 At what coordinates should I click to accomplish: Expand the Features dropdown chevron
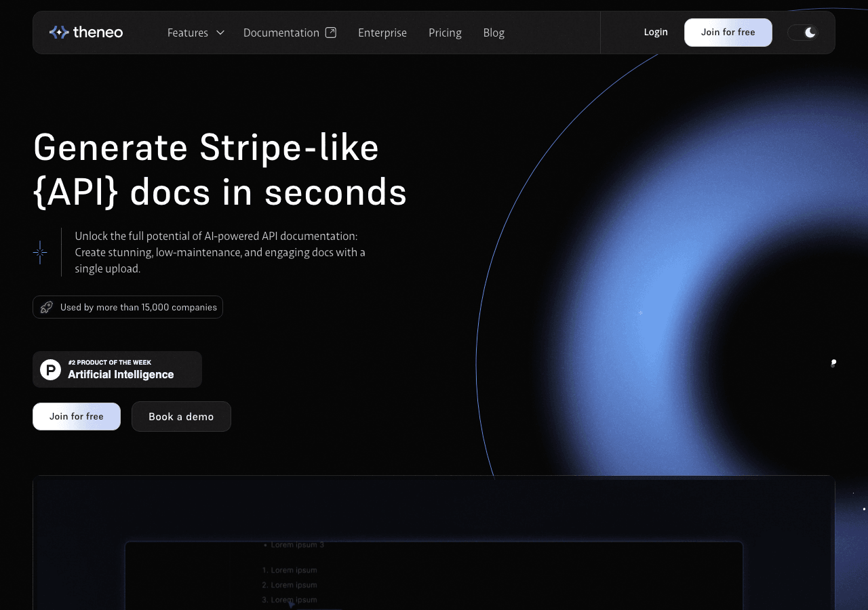(x=220, y=33)
